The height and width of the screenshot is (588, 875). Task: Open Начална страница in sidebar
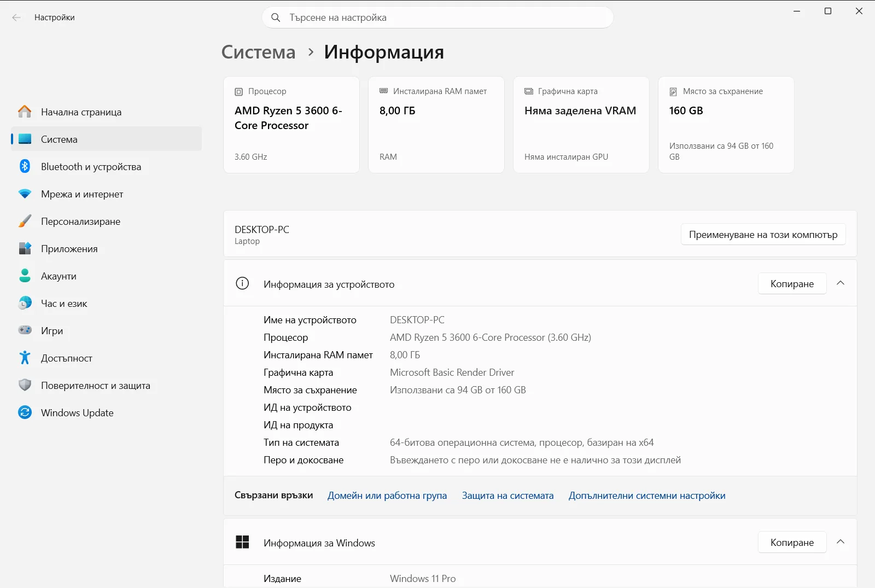(x=107, y=112)
